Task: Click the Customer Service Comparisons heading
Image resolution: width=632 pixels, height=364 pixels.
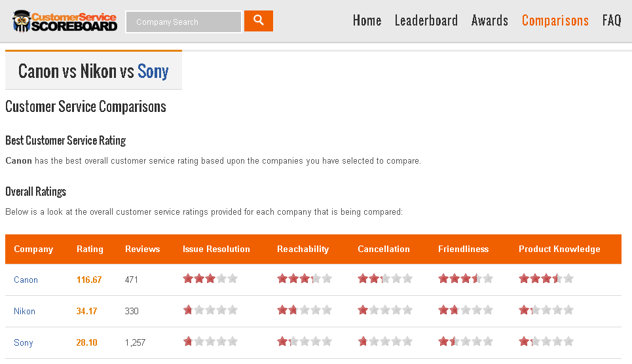Action: click(85, 107)
